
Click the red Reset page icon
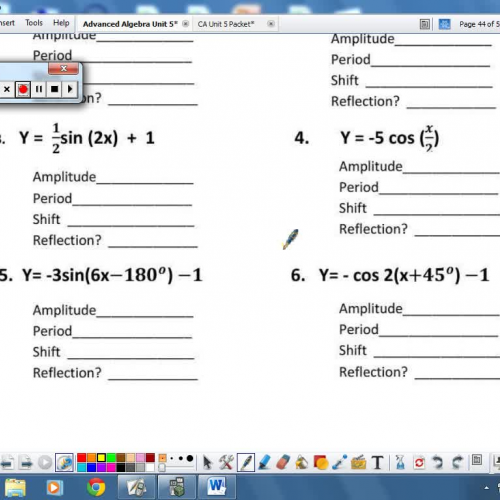tap(419, 463)
